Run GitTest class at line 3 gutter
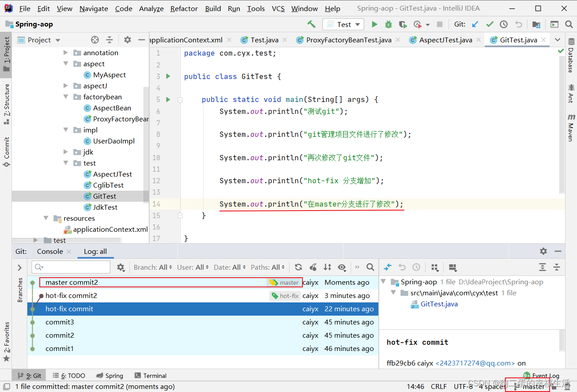Viewport: 577px width, 392px height. (x=168, y=76)
